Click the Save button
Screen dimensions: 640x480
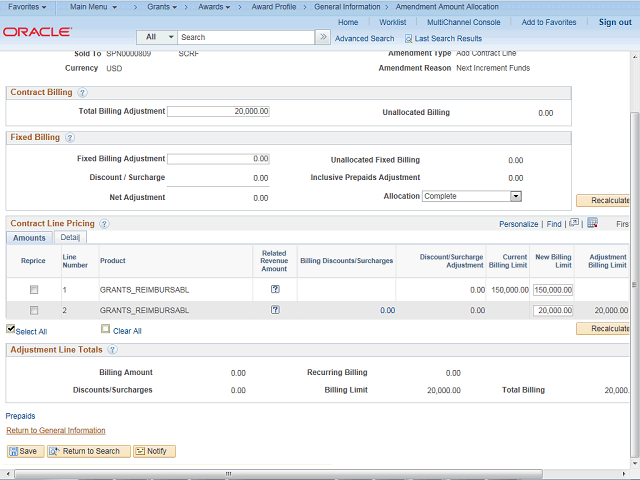(x=23, y=451)
